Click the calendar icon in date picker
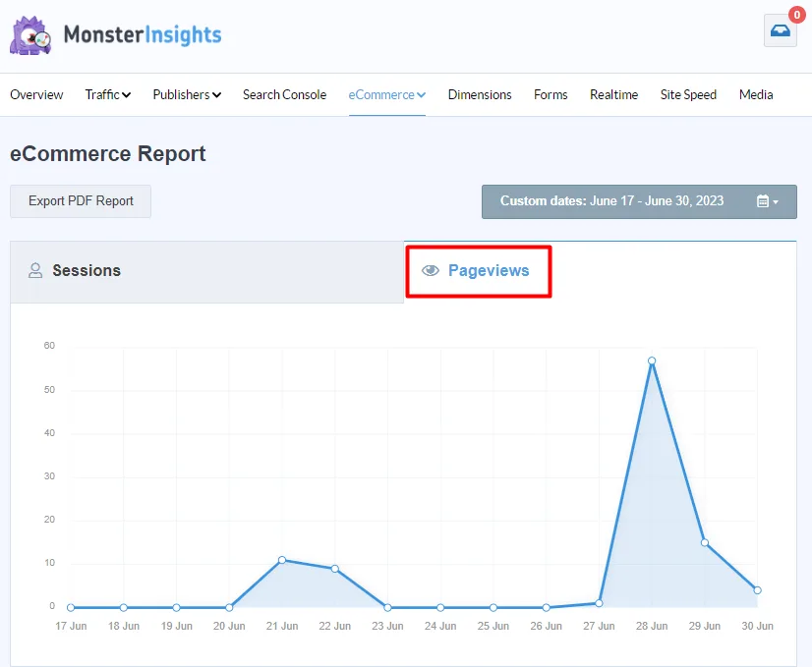 click(x=763, y=201)
